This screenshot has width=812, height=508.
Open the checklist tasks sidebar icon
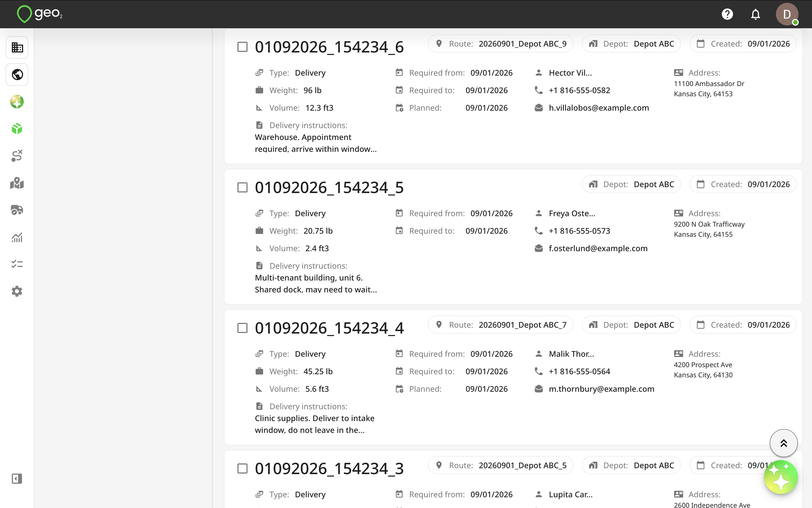pyautogui.click(x=17, y=264)
